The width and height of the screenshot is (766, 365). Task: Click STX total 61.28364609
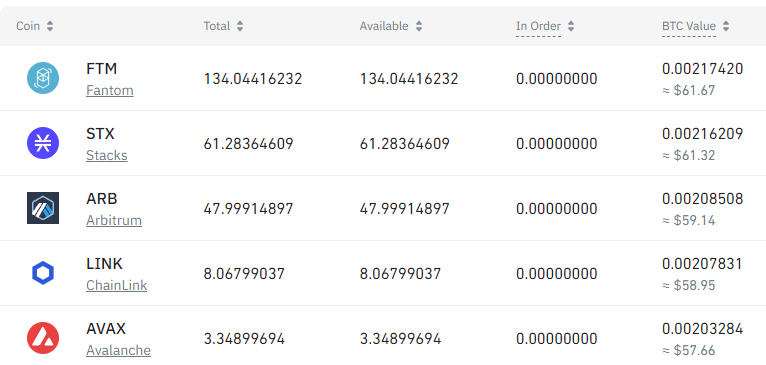[249, 144]
